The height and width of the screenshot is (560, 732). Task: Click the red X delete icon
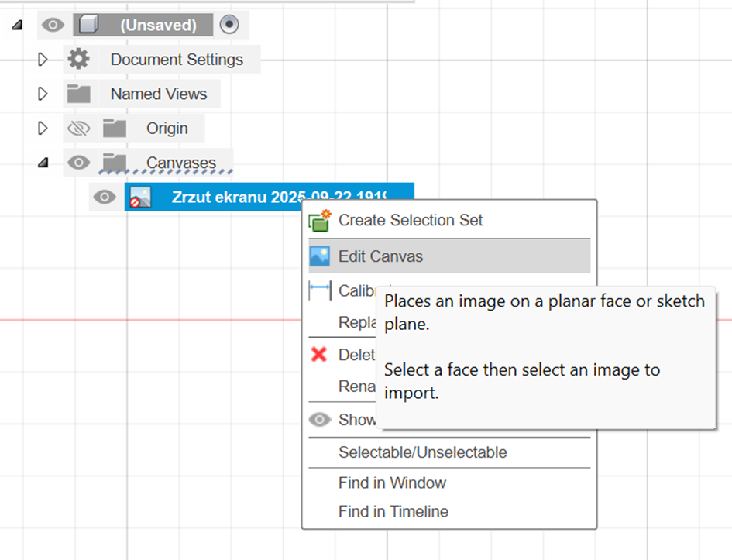point(318,355)
